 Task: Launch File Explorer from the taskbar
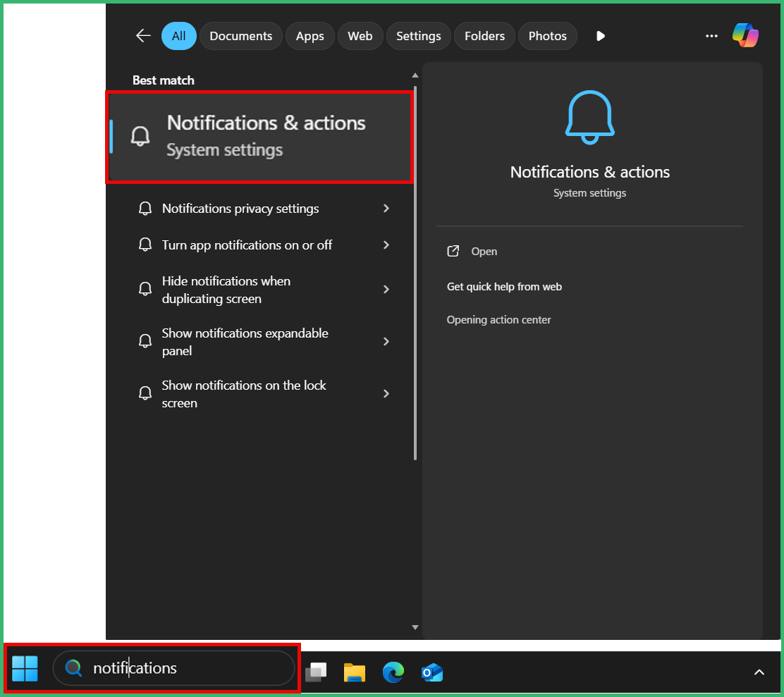355,672
